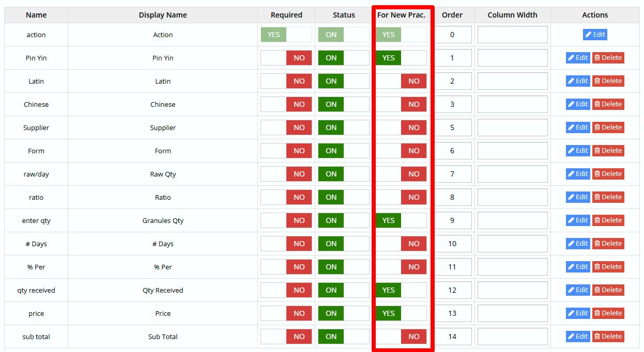Enable For New Prac. for Supplier

coord(401,127)
